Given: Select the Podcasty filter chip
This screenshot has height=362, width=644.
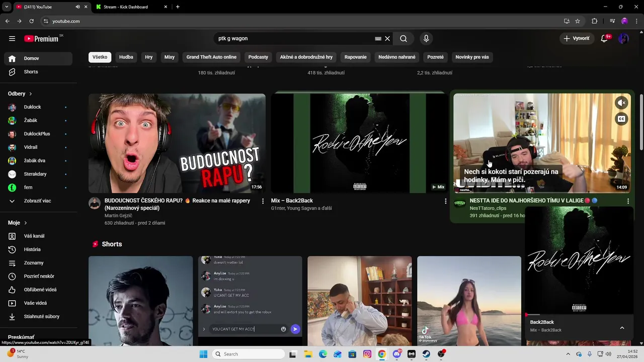Looking at the screenshot, I should (258, 57).
